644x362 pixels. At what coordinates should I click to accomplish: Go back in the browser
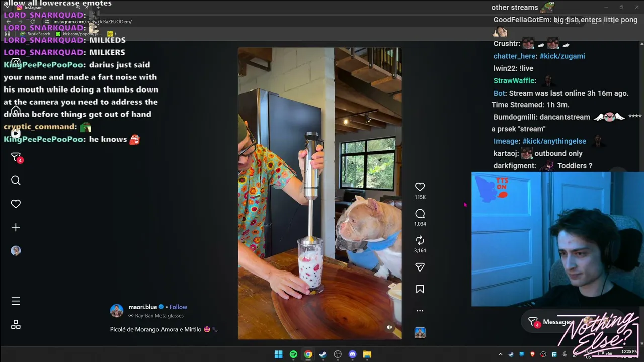(x=8, y=22)
